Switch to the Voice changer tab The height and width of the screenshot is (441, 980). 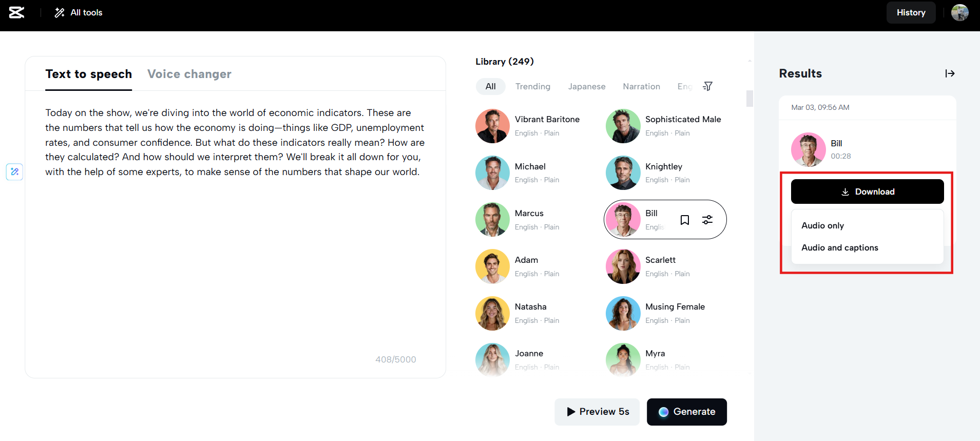(189, 74)
